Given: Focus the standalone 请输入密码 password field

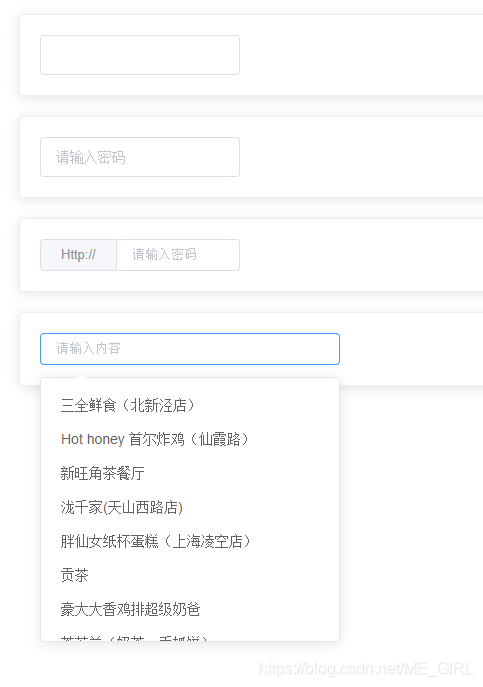Looking at the screenshot, I should click(x=140, y=157).
